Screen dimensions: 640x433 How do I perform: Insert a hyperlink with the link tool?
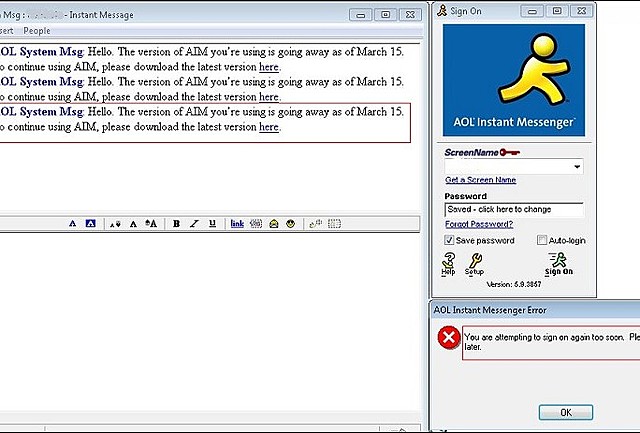tap(237, 224)
